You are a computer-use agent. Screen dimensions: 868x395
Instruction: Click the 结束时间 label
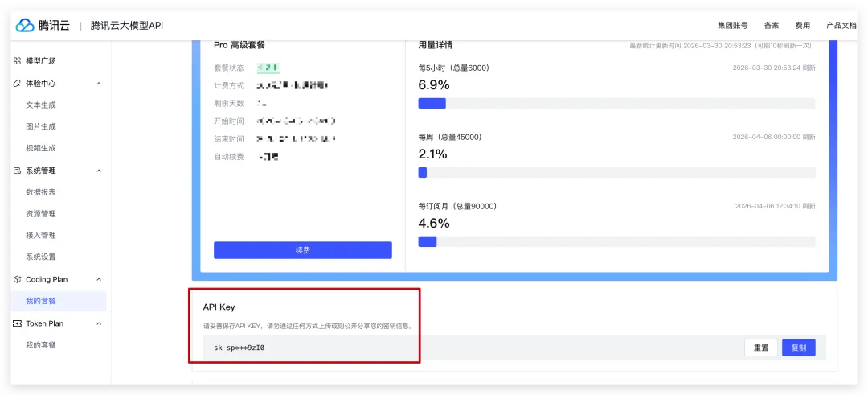pos(228,139)
